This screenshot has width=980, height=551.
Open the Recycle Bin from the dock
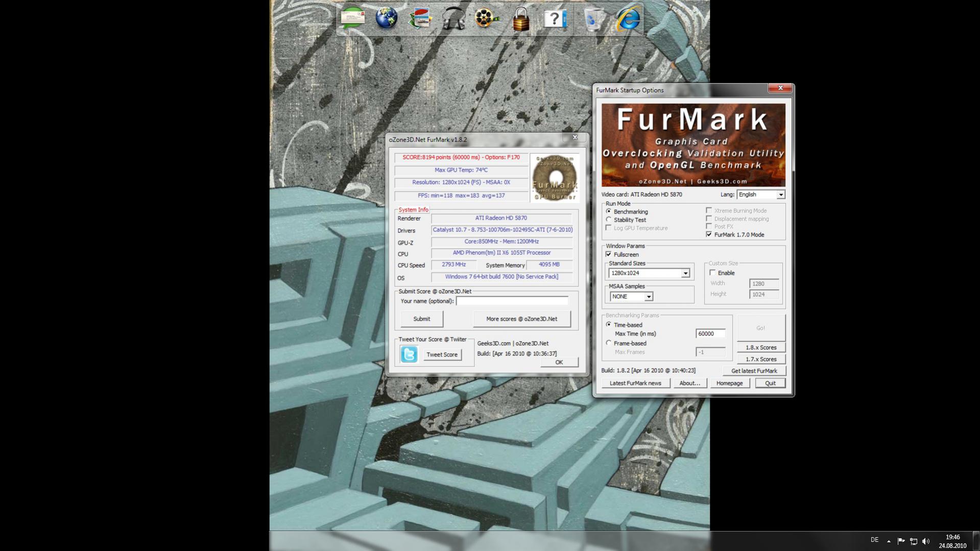click(592, 19)
